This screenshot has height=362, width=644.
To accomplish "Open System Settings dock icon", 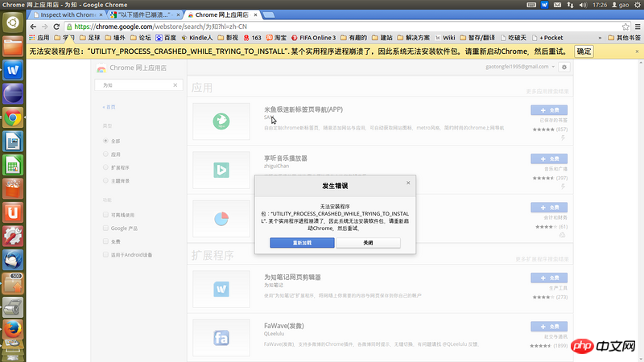I will pyautogui.click(x=13, y=237).
